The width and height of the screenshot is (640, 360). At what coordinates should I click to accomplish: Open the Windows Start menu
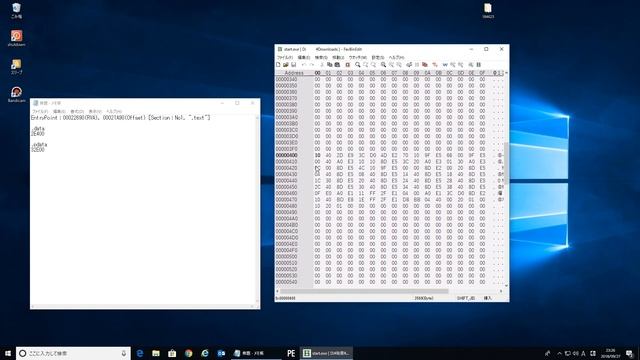8,353
